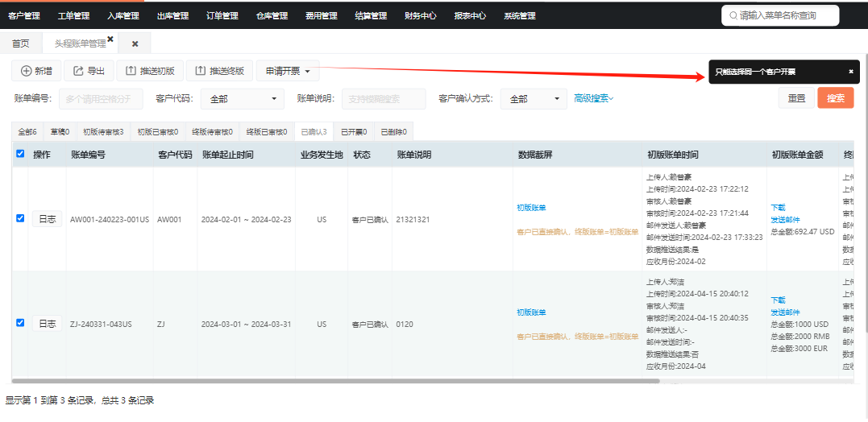Open 初版账单 link in the AW001 row
868x422 pixels.
(x=531, y=208)
